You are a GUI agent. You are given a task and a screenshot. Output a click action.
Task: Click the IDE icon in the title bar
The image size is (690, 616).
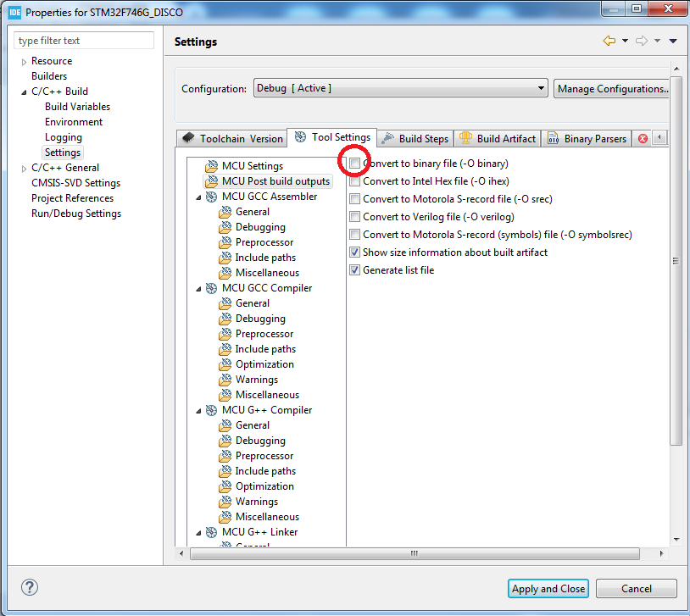[x=15, y=12]
